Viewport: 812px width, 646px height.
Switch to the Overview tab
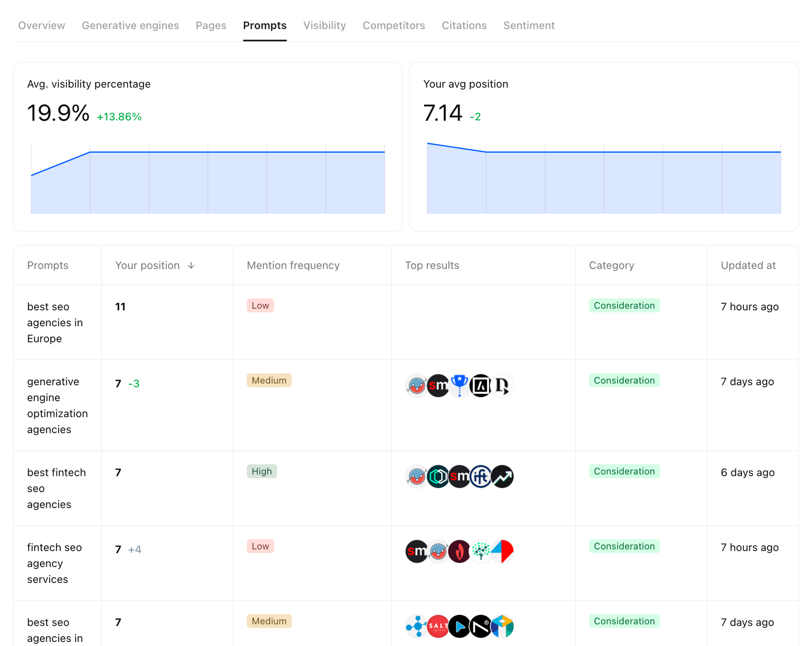click(41, 25)
